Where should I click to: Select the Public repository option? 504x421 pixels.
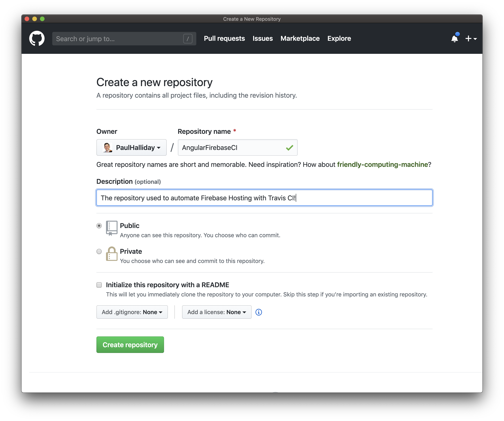(99, 225)
